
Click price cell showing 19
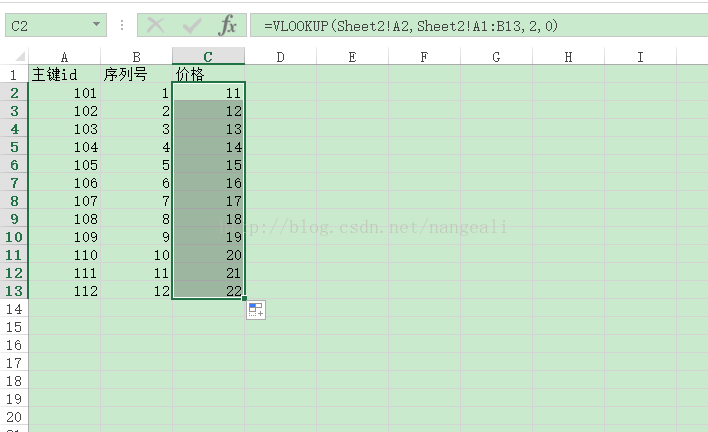tap(208, 237)
